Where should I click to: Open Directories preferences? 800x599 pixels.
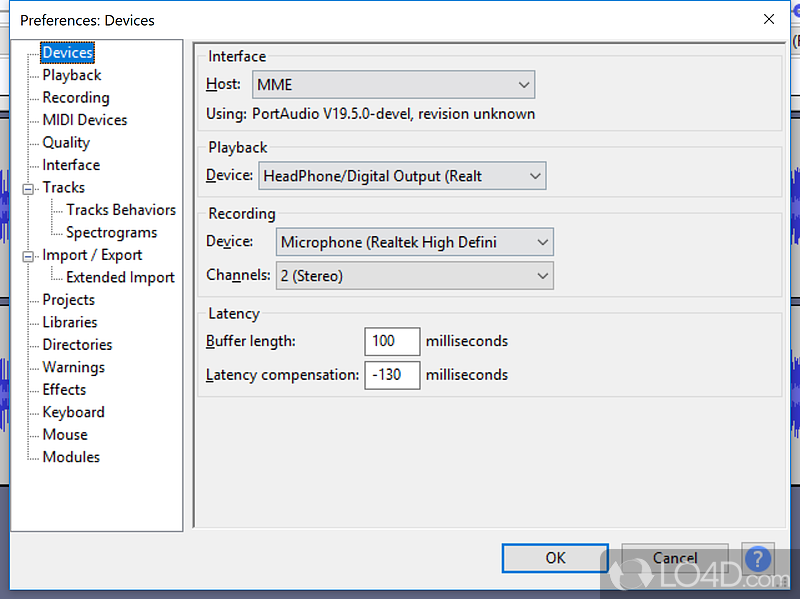78,344
